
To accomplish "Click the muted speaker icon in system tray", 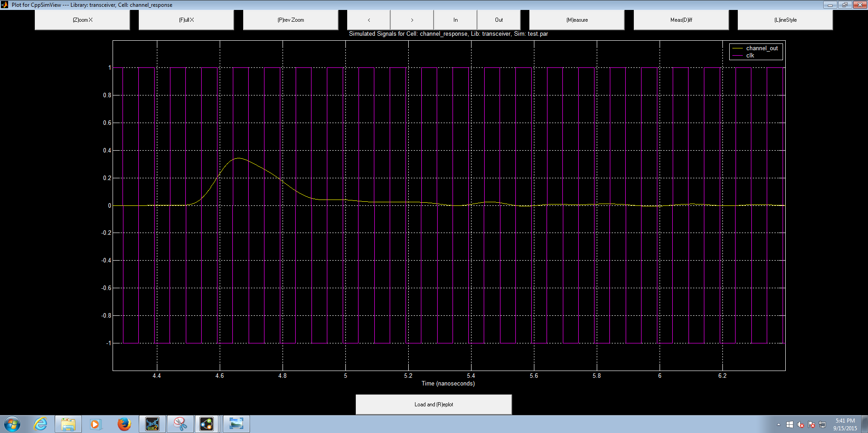I will pos(801,424).
